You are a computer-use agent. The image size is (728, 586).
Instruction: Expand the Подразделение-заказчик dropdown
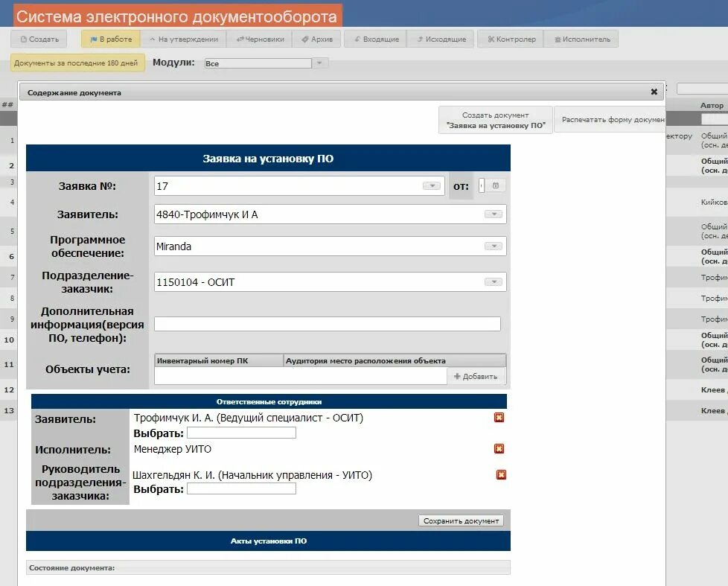(494, 281)
